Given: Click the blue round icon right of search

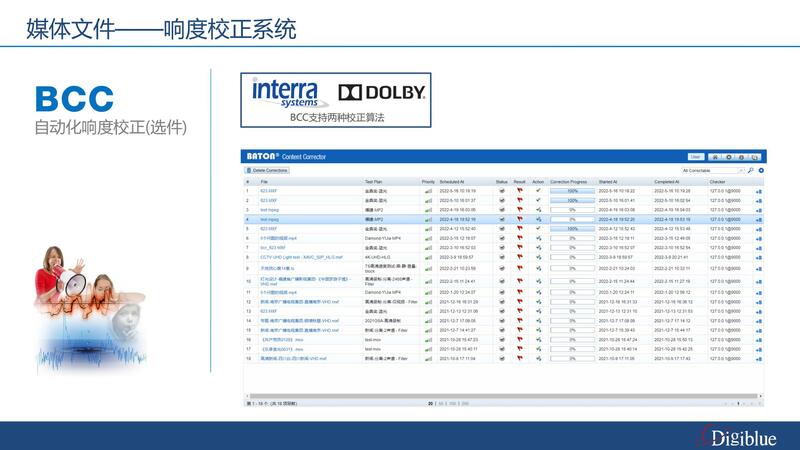Looking at the screenshot, I should click(760, 171).
